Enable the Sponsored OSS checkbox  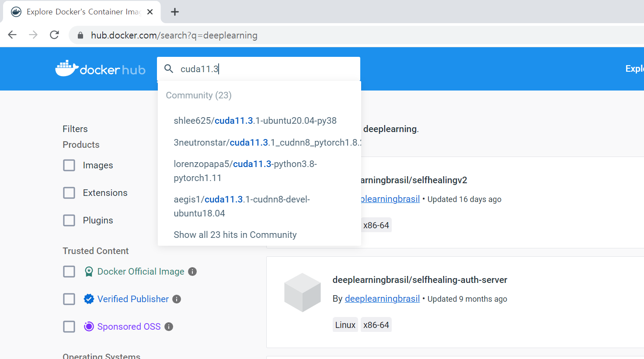69,327
